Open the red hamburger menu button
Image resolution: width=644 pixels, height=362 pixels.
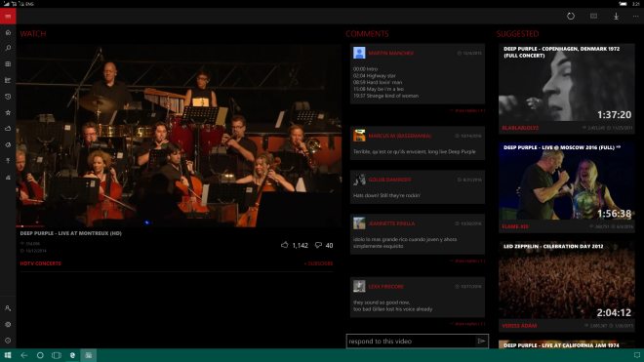point(8,17)
